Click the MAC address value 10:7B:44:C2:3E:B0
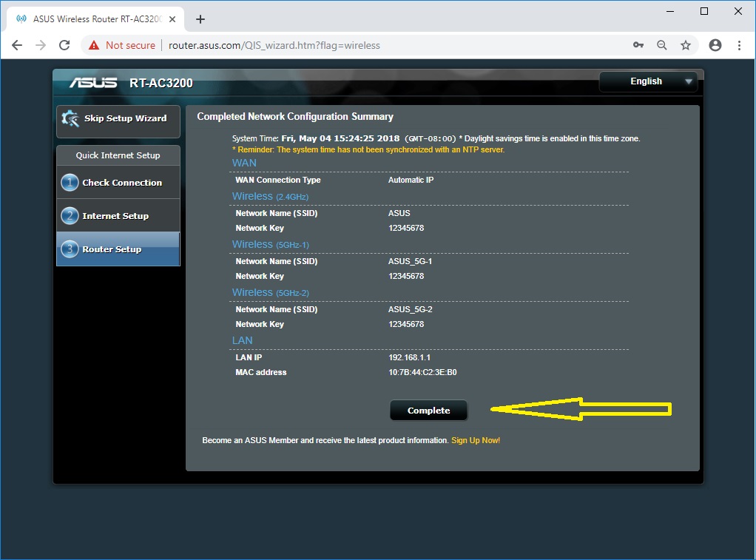 (423, 372)
